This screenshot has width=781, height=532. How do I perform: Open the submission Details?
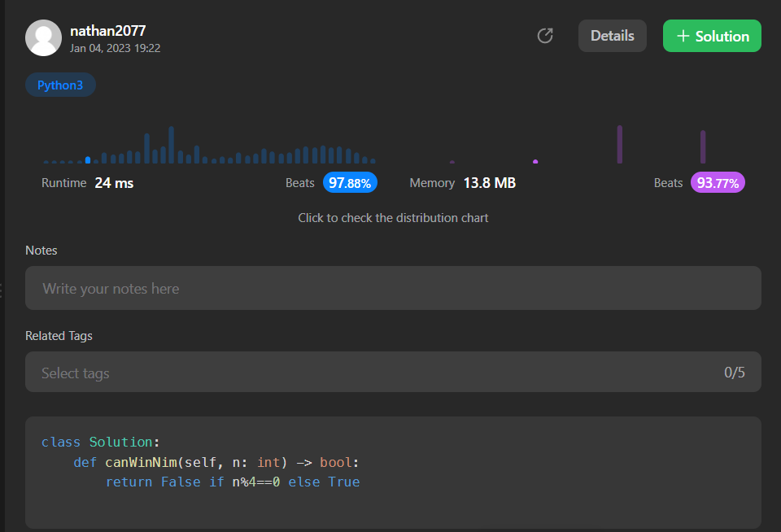tap(612, 36)
